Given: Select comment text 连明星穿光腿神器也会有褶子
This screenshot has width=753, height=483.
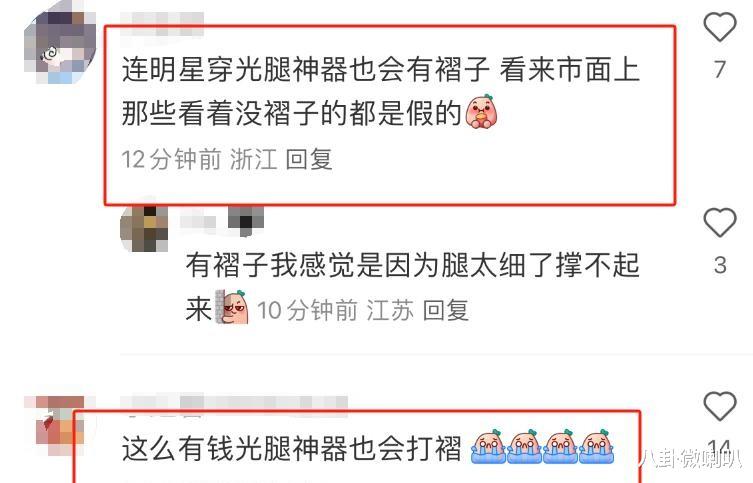Looking at the screenshot, I should click(305, 70).
